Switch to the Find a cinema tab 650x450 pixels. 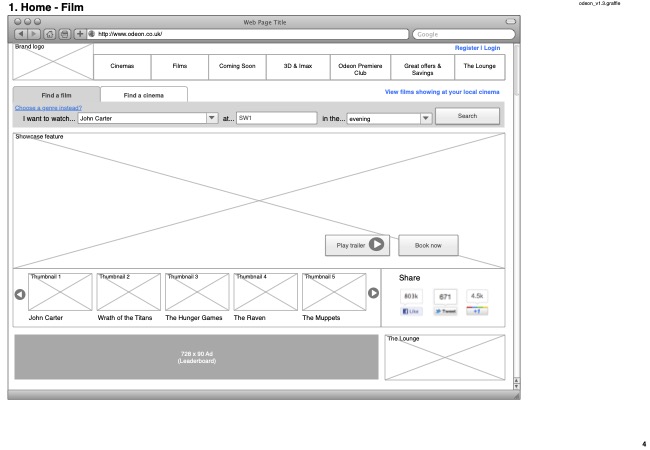click(143, 95)
